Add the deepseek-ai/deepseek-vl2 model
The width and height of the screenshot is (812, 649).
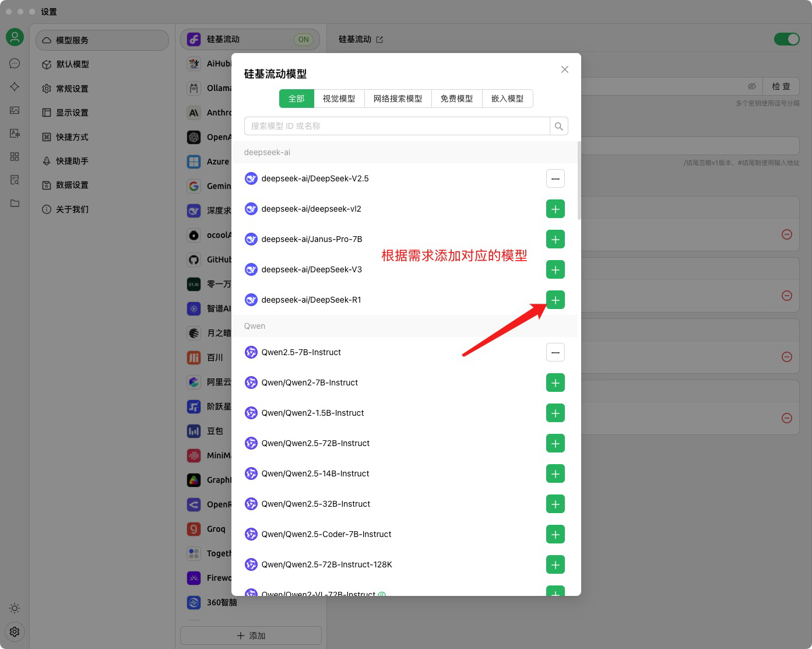tap(555, 209)
